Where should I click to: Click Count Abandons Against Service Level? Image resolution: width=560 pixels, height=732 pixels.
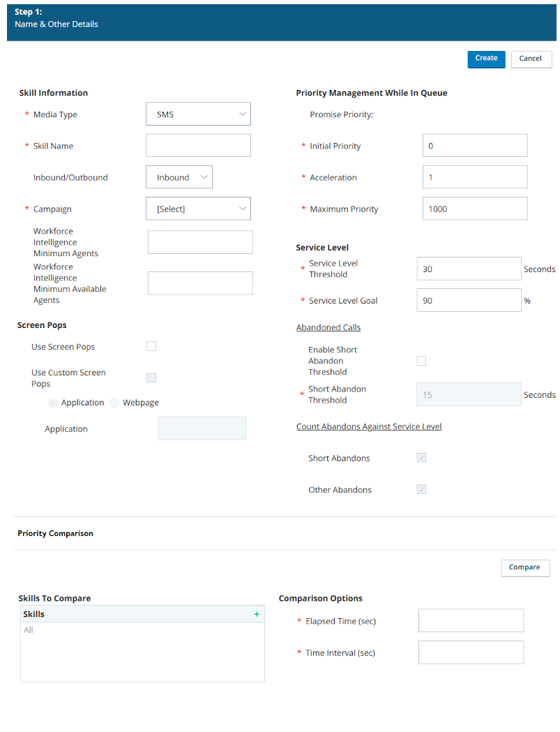pyautogui.click(x=368, y=426)
